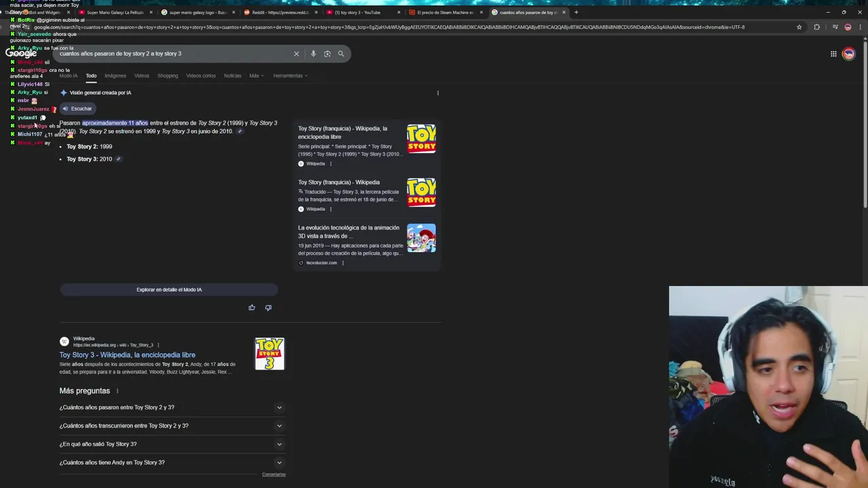This screenshot has height=488, width=868.
Task: Close the Reddit preview tab
Action: click(x=316, y=12)
